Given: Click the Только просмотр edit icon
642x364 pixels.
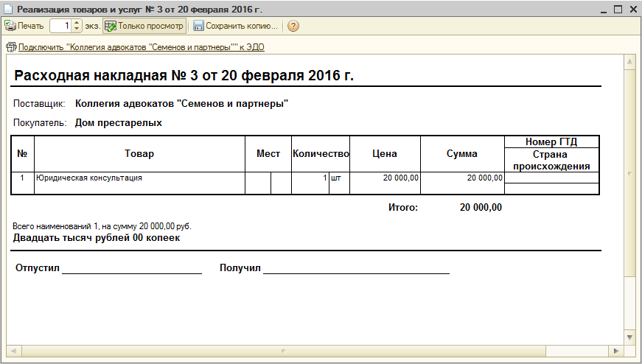Looking at the screenshot, I should 111,26.
